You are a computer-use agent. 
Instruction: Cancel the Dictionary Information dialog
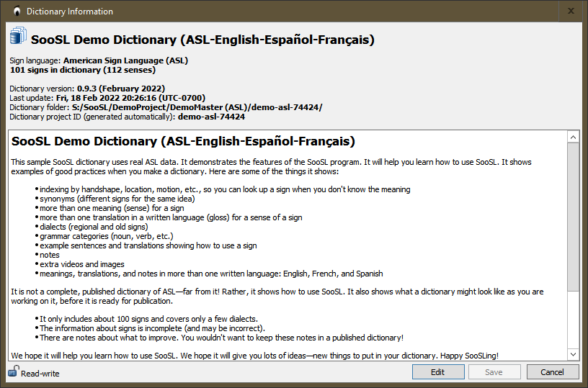(x=553, y=372)
